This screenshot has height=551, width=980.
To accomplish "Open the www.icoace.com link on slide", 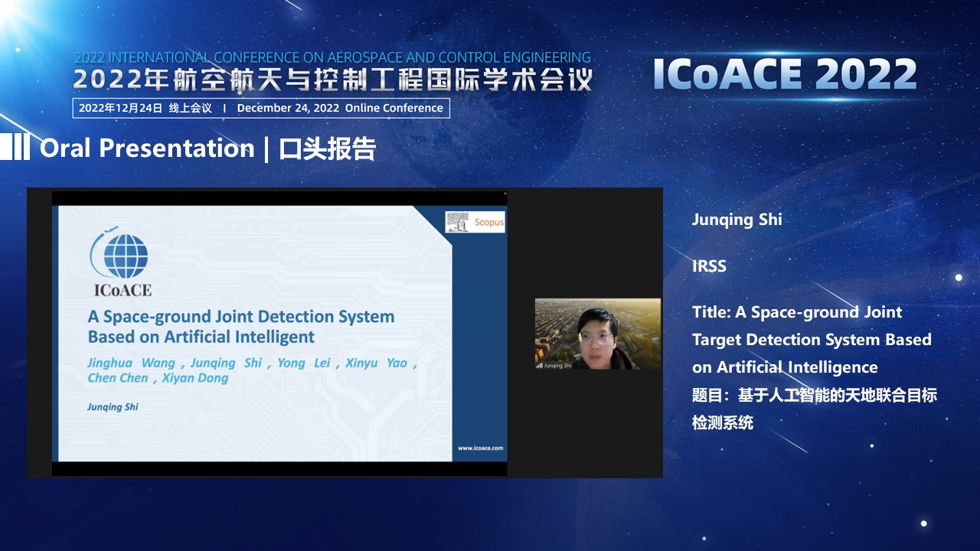I will (480, 448).
